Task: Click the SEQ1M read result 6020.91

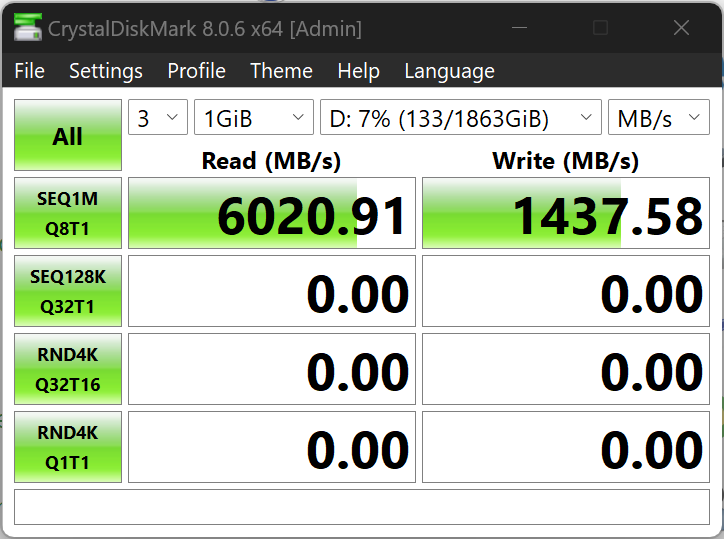Action: point(272,214)
